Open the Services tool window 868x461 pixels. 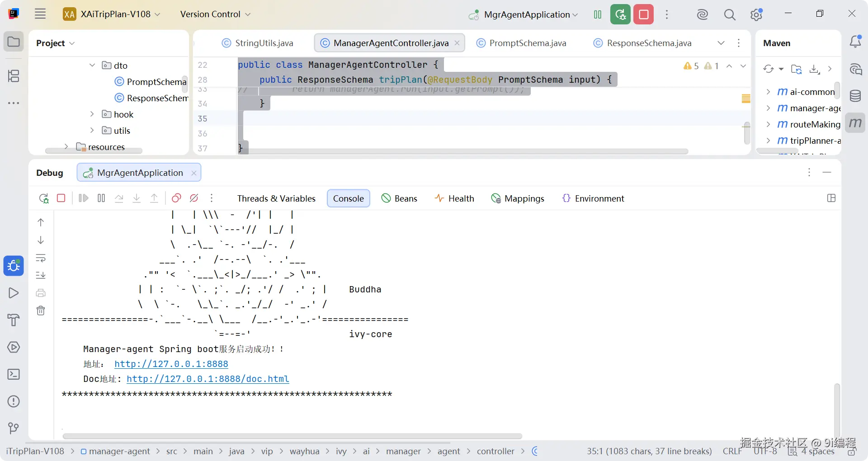[x=14, y=347]
